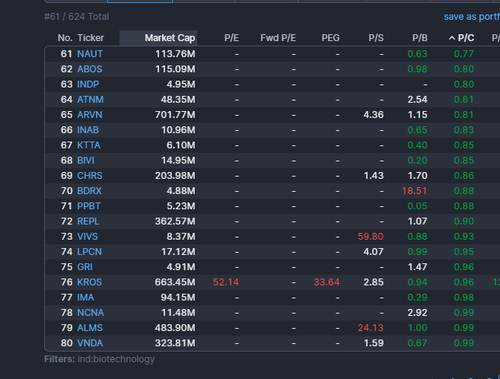Select the 483.90M market cap cell
This screenshot has width=500, height=379.
click(175, 328)
